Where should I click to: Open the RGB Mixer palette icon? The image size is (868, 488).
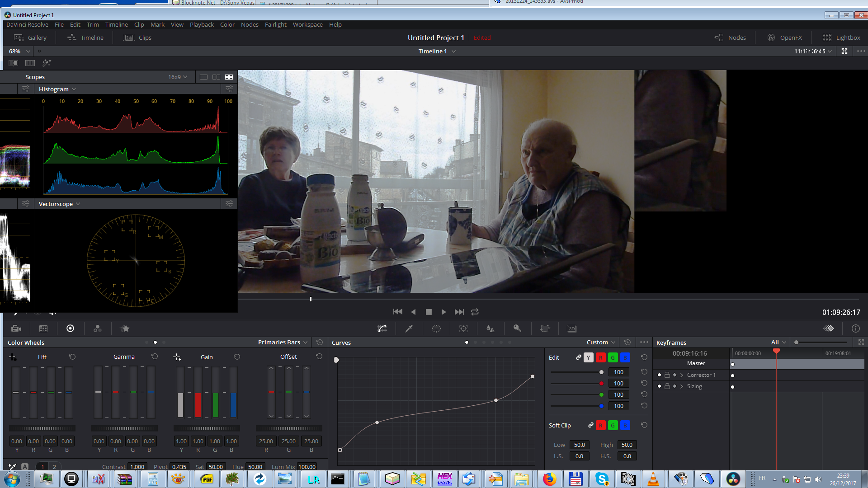coord(97,328)
